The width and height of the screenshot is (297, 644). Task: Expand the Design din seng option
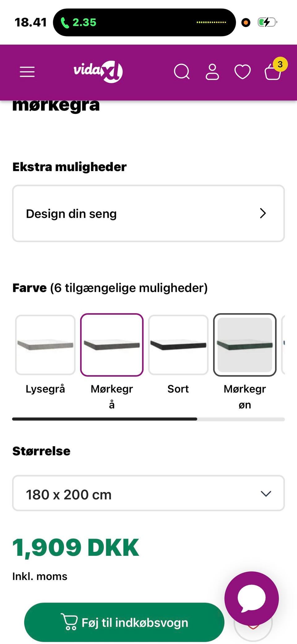(x=148, y=214)
